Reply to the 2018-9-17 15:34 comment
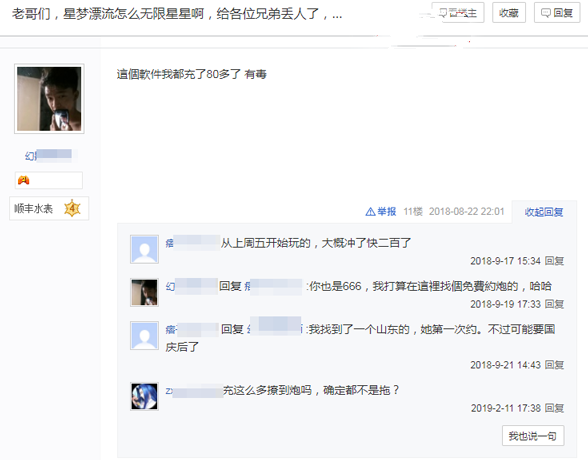The width and height of the screenshot is (588, 460). tap(554, 261)
